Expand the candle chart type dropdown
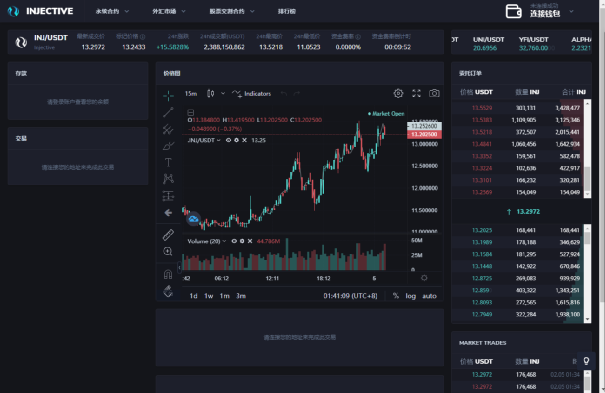The width and height of the screenshot is (605, 393). coord(223,94)
